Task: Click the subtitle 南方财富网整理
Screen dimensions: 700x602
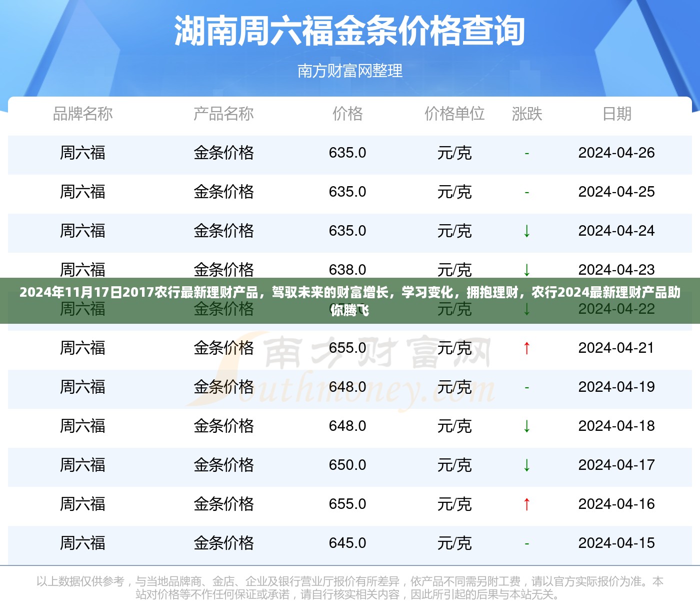Action: tap(350, 71)
